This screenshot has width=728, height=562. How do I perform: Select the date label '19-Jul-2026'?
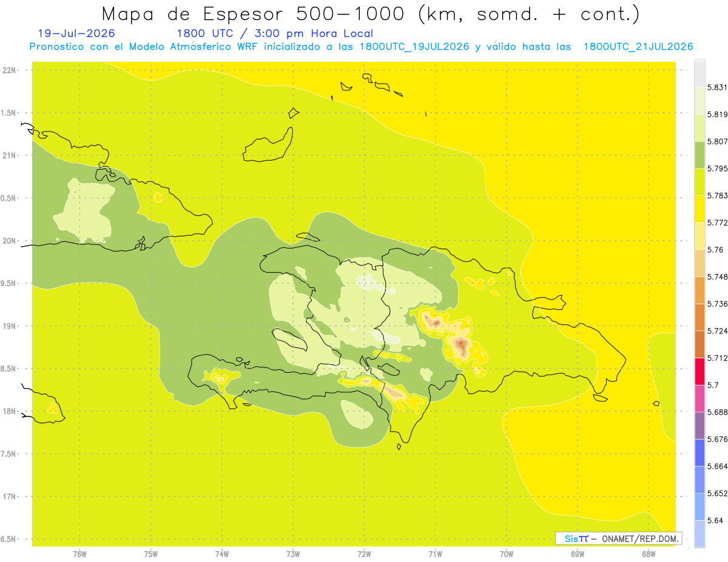76,34
